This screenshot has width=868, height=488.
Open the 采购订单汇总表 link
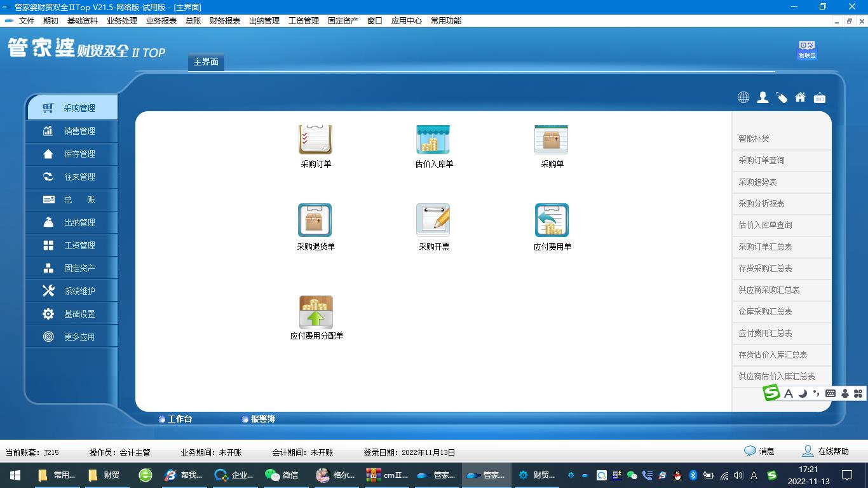coord(765,247)
